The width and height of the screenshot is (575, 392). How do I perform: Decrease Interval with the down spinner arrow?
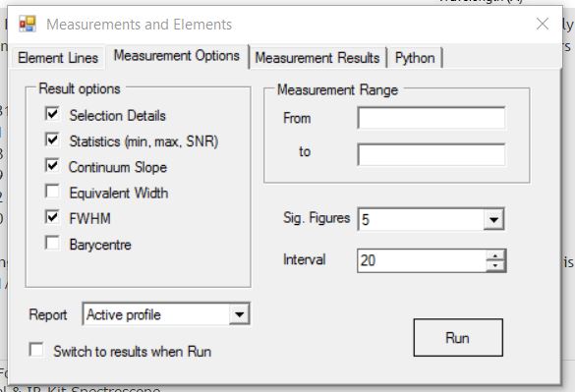click(495, 265)
